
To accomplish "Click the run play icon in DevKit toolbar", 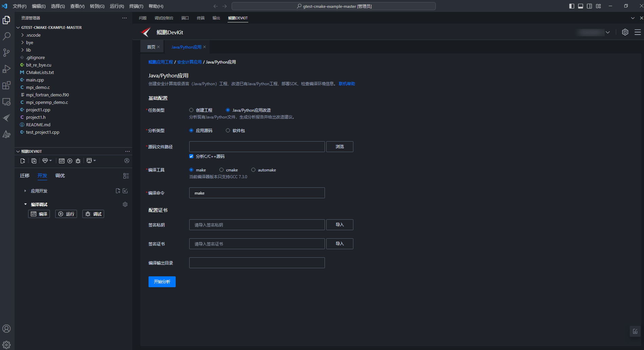I will pos(70,161).
